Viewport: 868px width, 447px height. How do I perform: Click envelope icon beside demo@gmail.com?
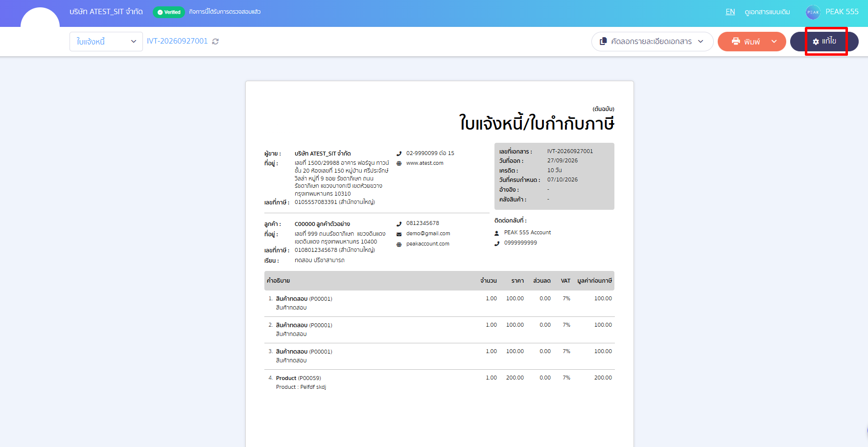tap(399, 234)
